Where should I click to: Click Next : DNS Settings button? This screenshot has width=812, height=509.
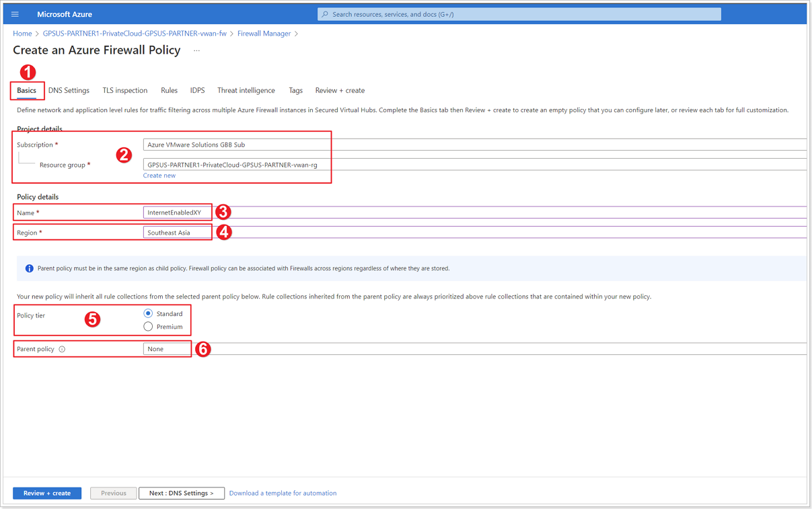click(x=182, y=493)
